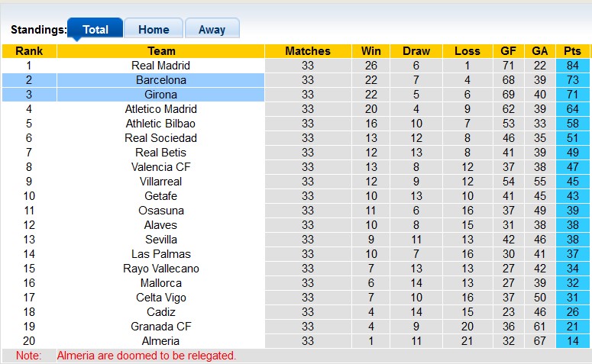Select Atletico Madrid in the table
Screen dimensions: 592x364
160,109
